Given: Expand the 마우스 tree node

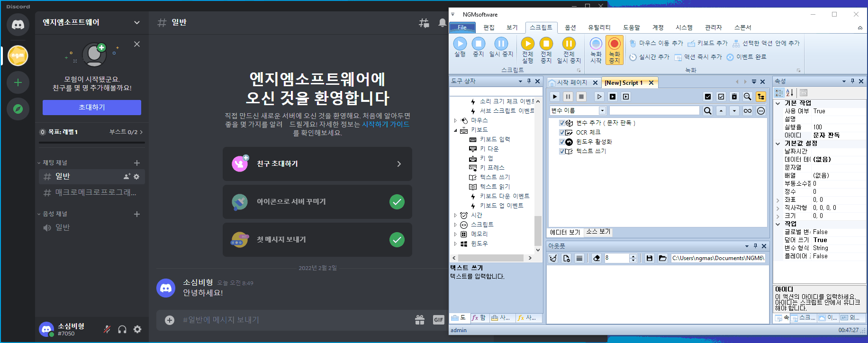Looking at the screenshot, I should pos(456,120).
